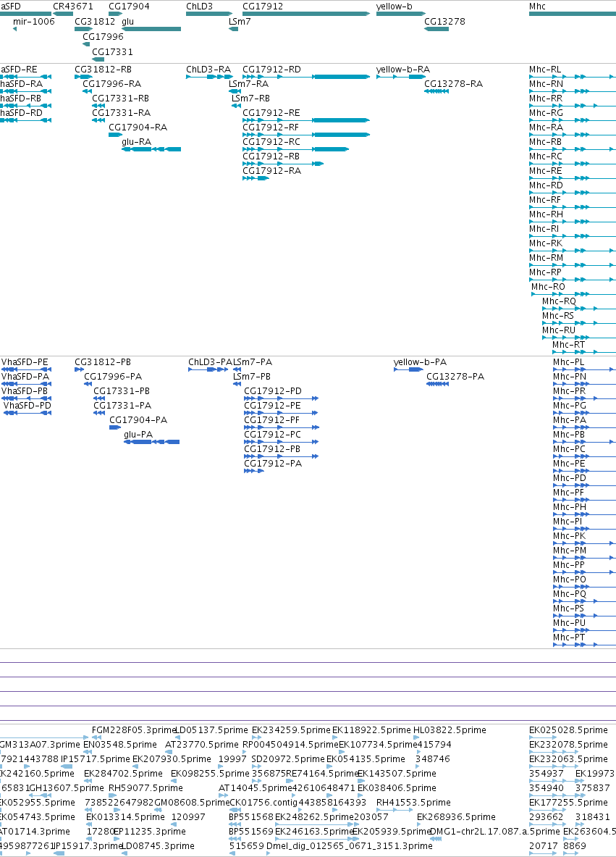Open the LSm7 gene label
This screenshot has height=857, width=616.
(x=240, y=22)
